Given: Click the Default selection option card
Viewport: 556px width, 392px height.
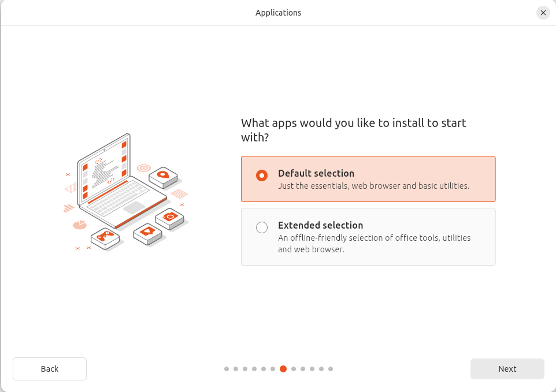Looking at the screenshot, I should pyautogui.click(x=368, y=179).
